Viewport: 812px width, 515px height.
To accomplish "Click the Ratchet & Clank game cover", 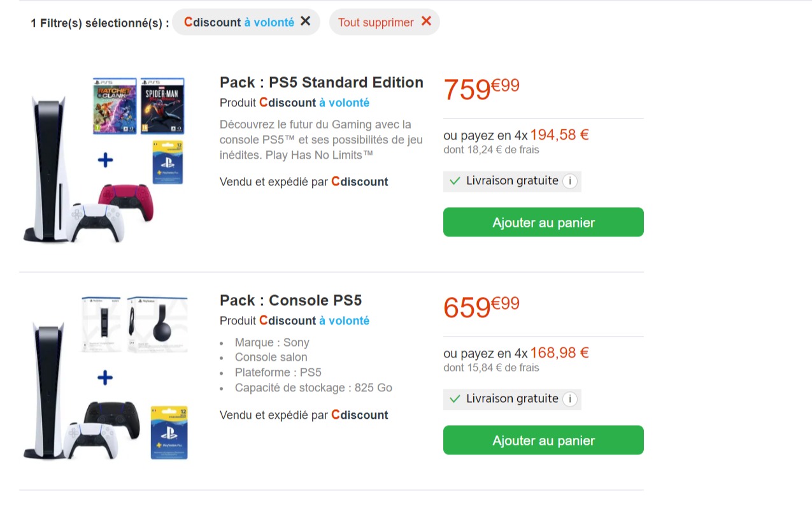I will click(x=115, y=105).
